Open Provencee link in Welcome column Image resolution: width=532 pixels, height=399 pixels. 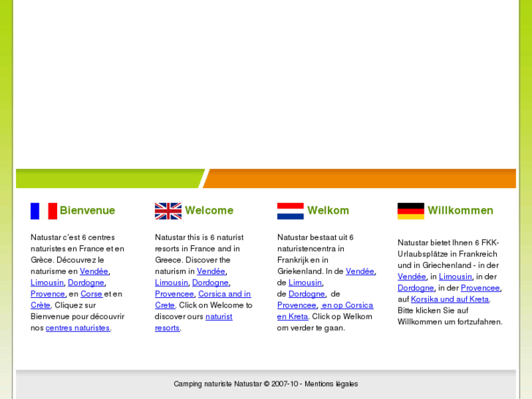174,294
